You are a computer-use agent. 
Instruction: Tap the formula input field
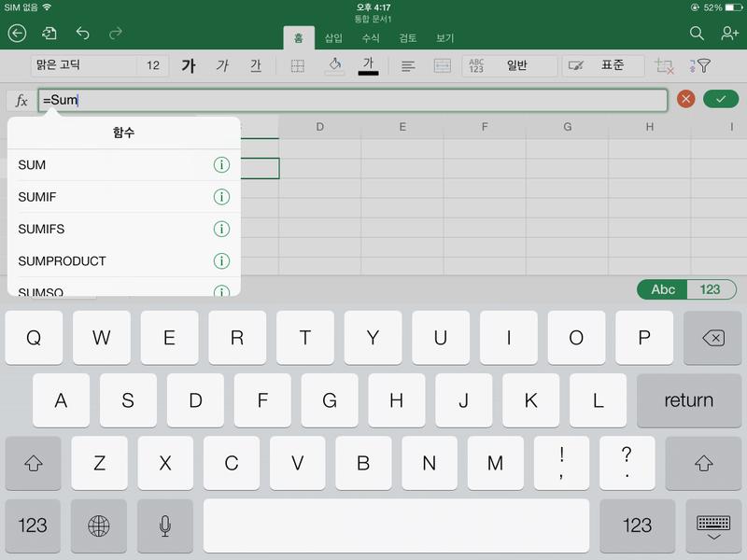pos(352,100)
